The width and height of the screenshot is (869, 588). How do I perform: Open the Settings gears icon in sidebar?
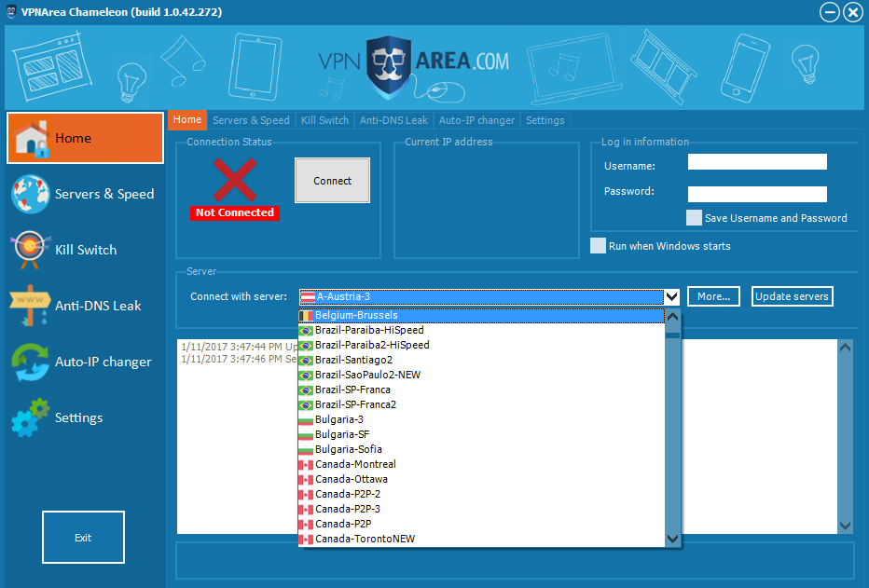pos(31,417)
